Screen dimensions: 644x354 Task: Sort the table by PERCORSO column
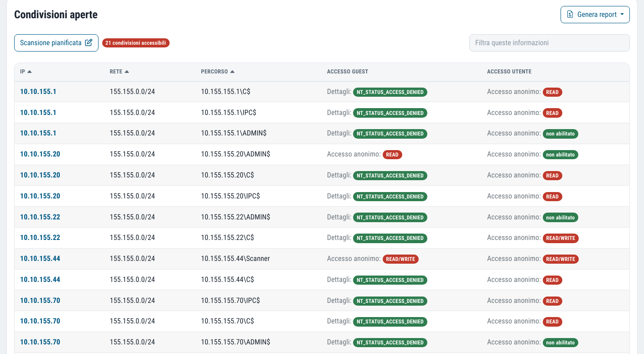pyautogui.click(x=218, y=72)
